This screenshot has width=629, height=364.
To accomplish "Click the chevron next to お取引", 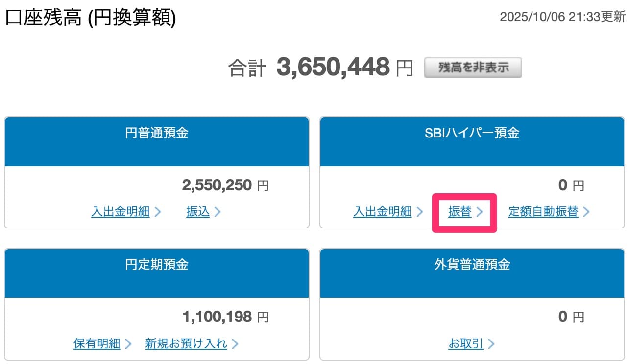I will 491,344.
